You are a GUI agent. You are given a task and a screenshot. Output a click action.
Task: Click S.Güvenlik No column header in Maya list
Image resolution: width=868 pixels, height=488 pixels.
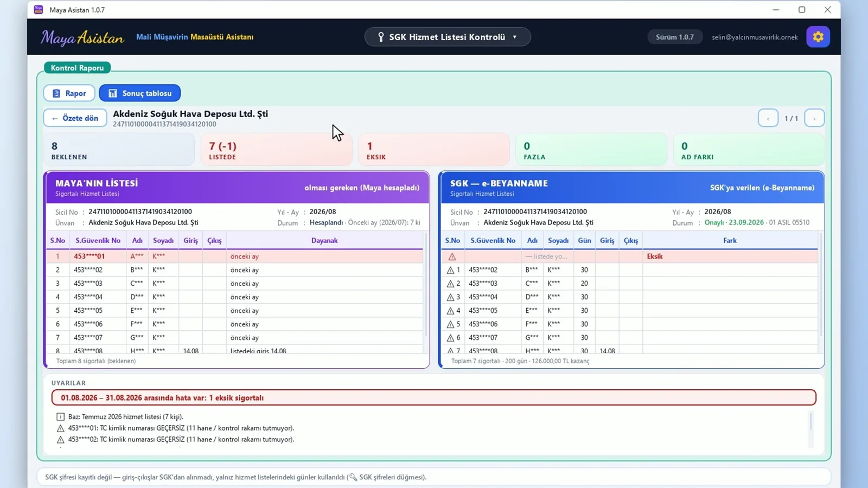tap(98, 240)
